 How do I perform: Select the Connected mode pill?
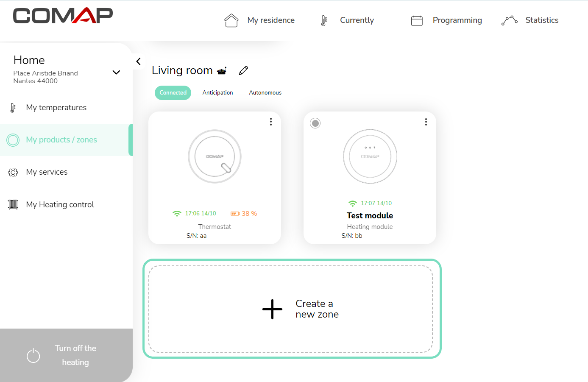click(173, 93)
